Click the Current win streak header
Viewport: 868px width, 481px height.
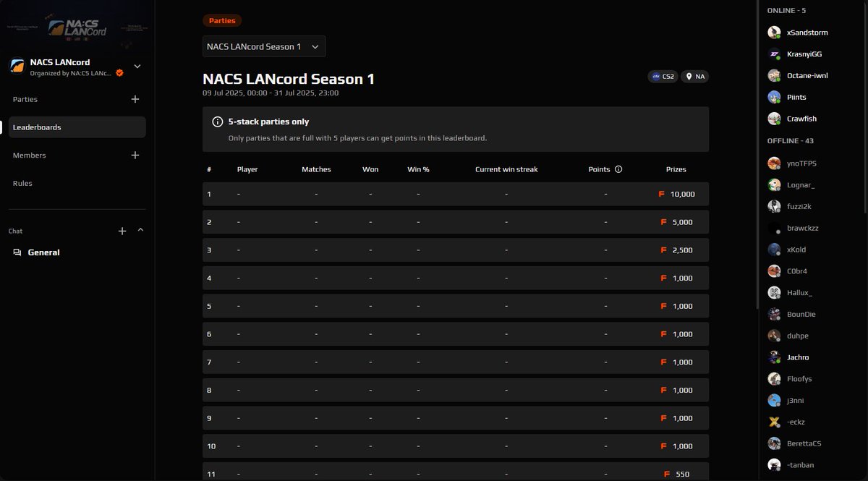tap(506, 169)
